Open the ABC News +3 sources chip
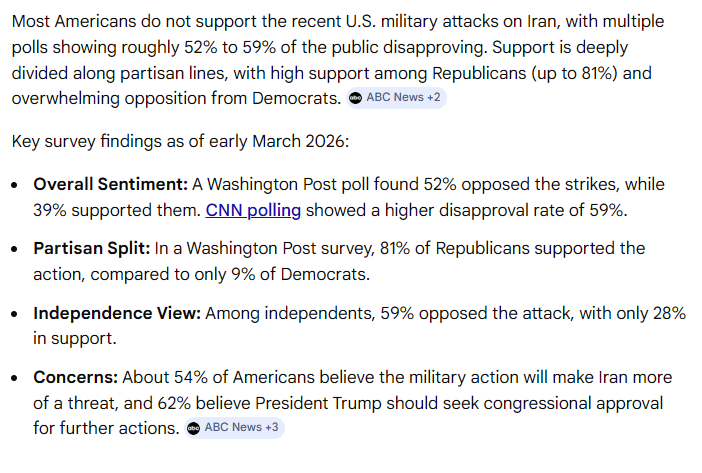The width and height of the screenshot is (702, 473). (232, 428)
